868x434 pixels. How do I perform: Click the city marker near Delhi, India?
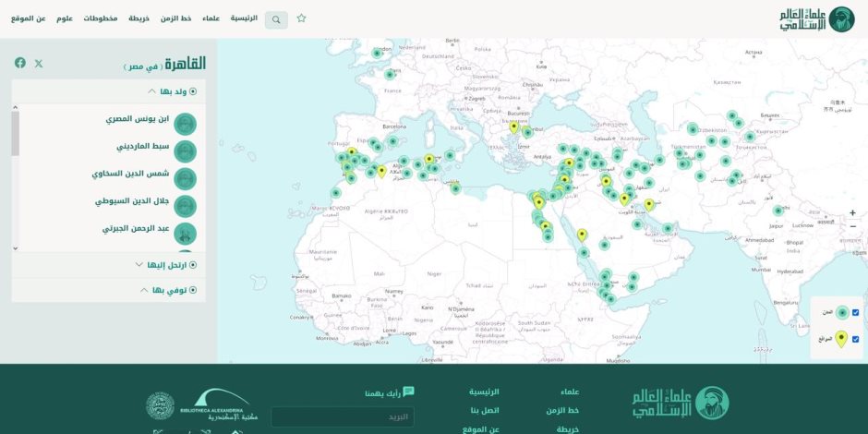click(x=778, y=211)
